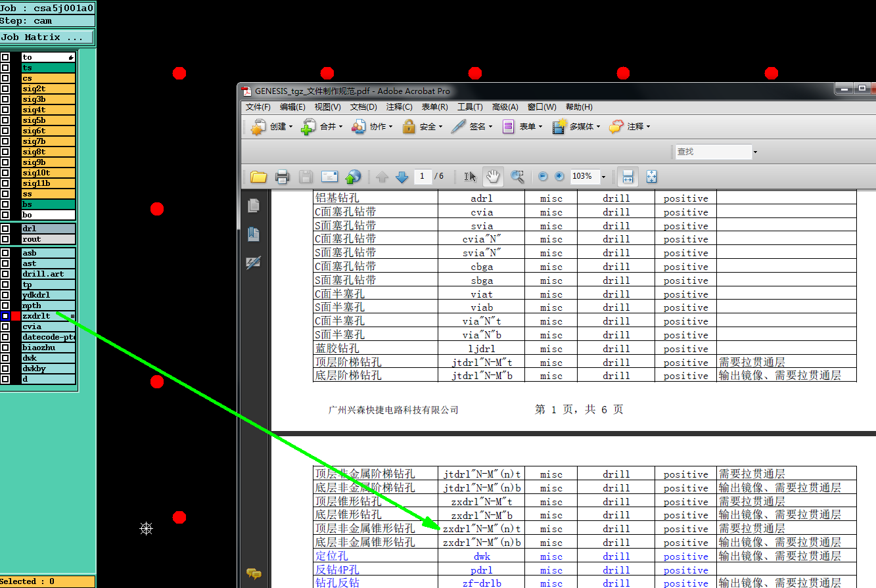Click table cell 蓝胶钻孔 in the PDF
The image size is (876, 588).
pos(375,349)
